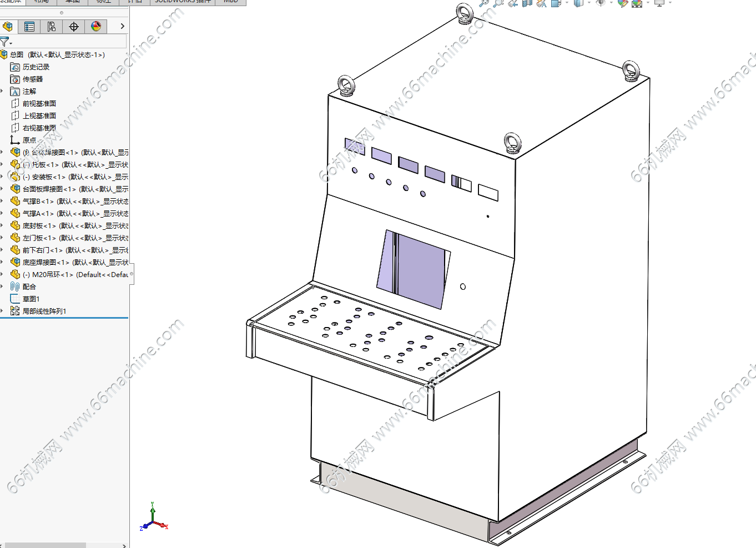Click the filter funnel icon in tree
The width and height of the screenshot is (756, 548).
(x=5, y=42)
